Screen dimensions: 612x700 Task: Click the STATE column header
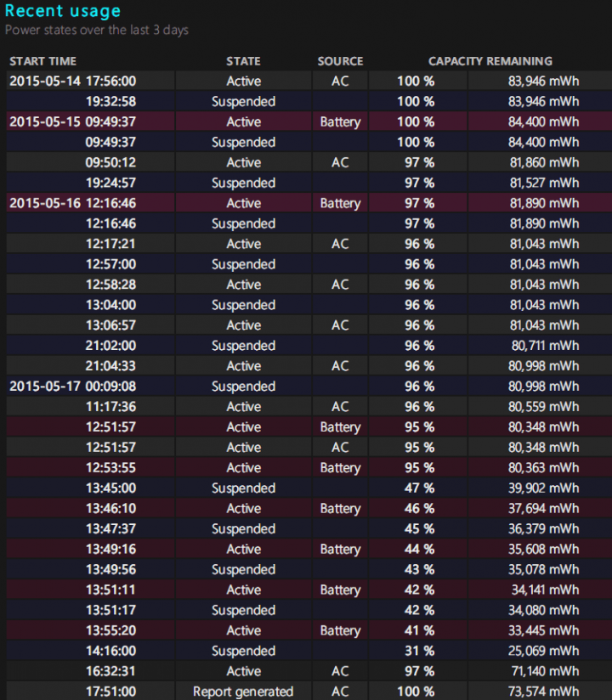coord(243,61)
